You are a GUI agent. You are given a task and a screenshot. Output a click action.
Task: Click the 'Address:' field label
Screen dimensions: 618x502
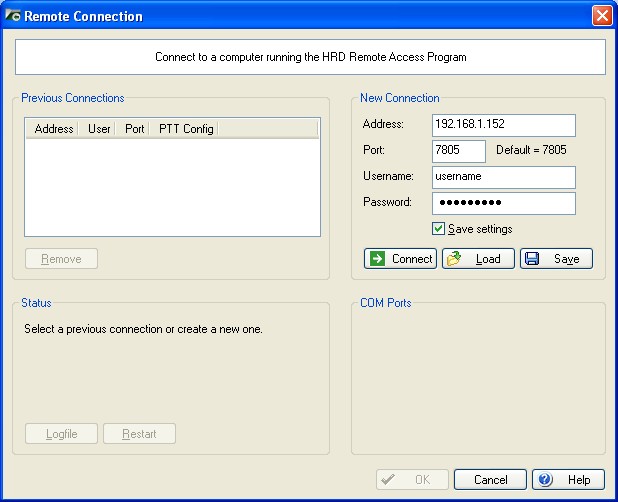(383, 124)
